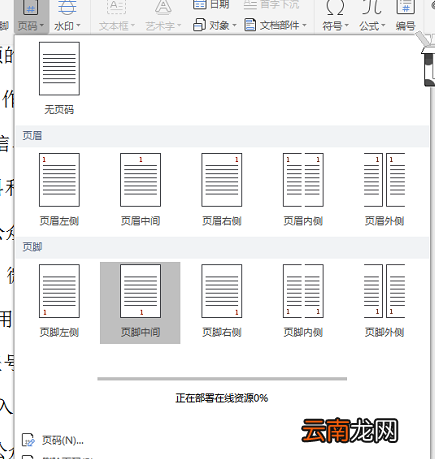Click the 艺术字 word art icon
Screen dimensions: 435x459
[x=163, y=7]
